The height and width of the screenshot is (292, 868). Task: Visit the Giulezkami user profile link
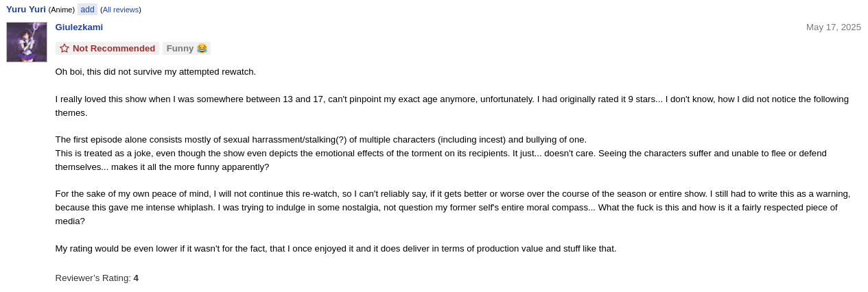tap(79, 27)
